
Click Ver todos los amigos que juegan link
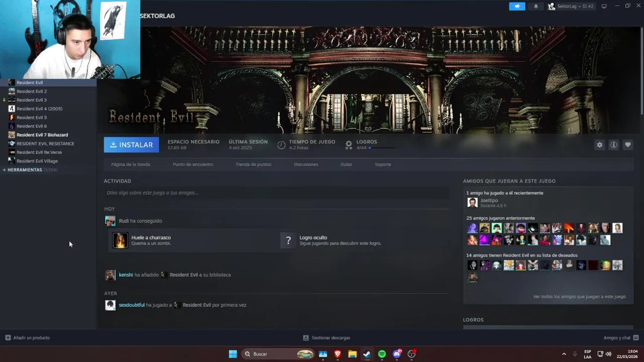coord(580,297)
